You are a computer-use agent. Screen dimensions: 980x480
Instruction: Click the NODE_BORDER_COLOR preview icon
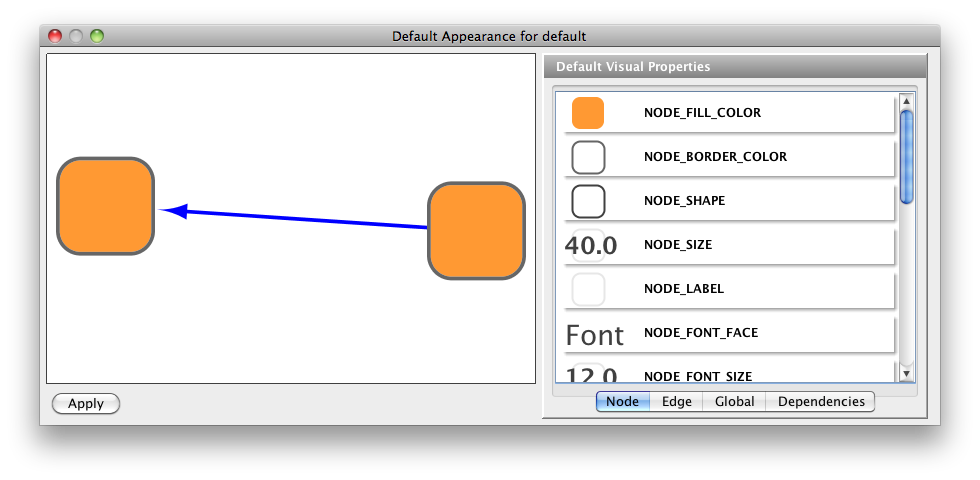(x=588, y=157)
